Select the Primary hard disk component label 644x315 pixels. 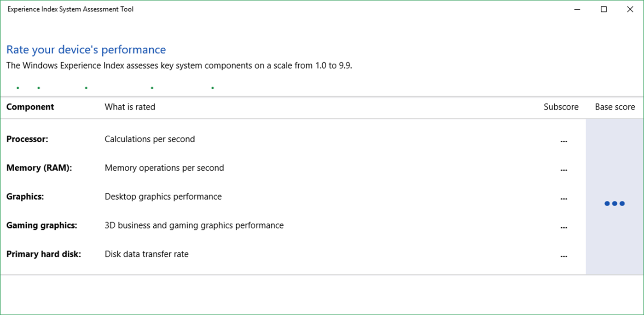44,254
